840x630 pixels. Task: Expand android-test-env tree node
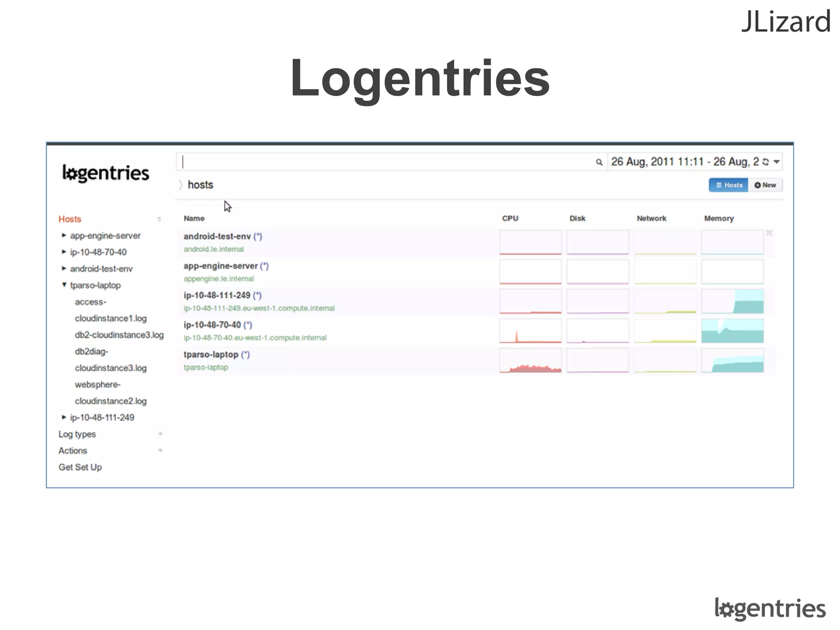(64, 268)
